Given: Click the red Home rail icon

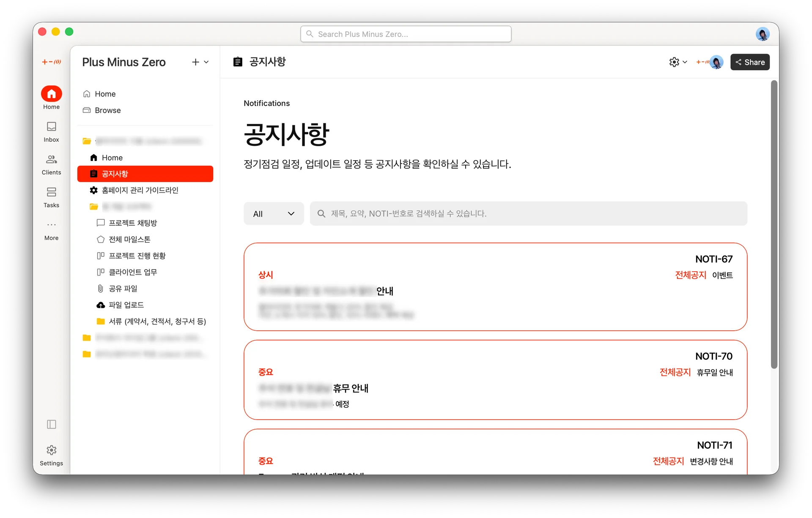Looking at the screenshot, I should (51, 94).
